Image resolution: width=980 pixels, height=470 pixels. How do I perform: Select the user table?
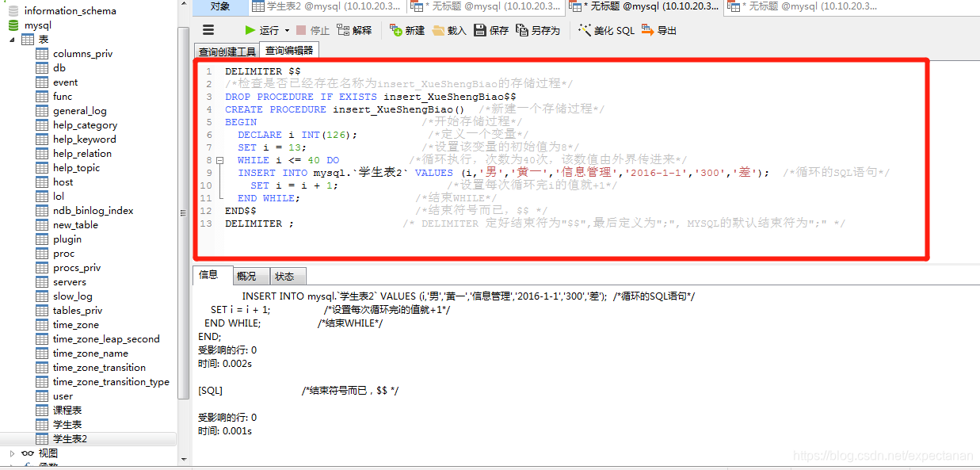coord(63,396)
